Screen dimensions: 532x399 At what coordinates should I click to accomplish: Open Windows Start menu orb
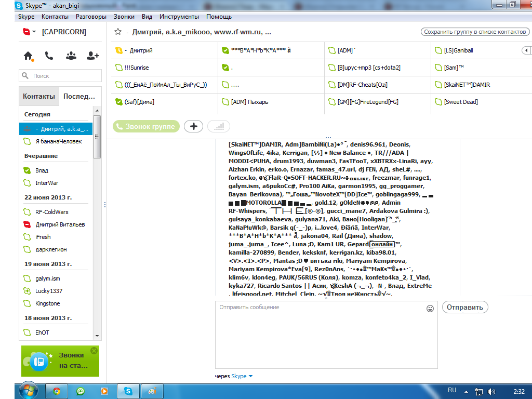[x=29, y=392]
